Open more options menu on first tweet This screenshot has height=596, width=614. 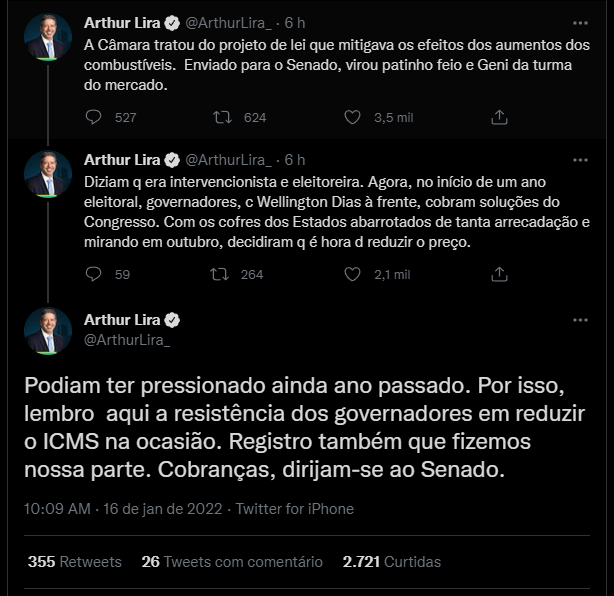(580, 23)
